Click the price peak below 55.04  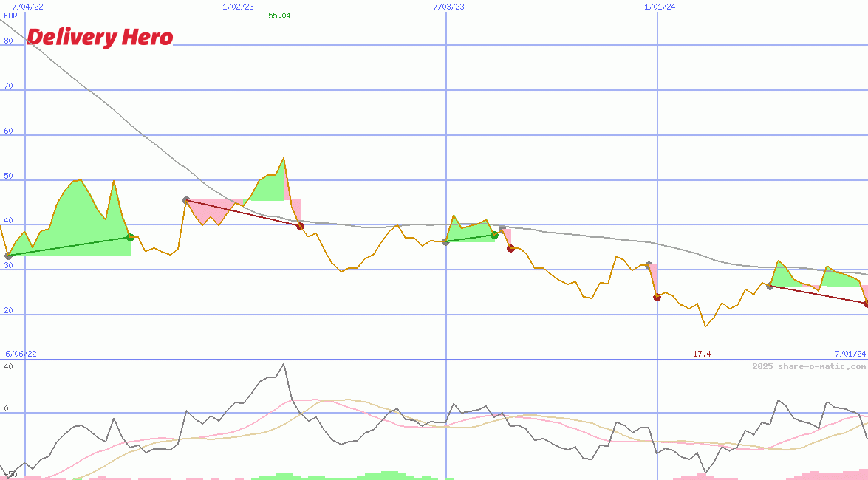(284, 158)
